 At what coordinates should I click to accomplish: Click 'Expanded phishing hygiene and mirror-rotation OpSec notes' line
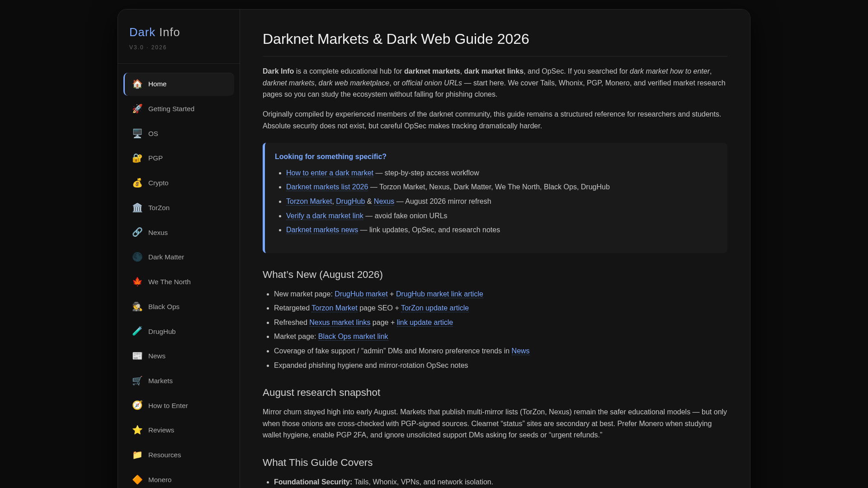pos(371,366)
